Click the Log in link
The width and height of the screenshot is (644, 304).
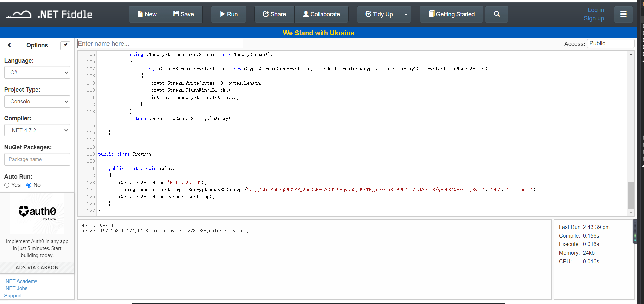(x=596, y=10)
